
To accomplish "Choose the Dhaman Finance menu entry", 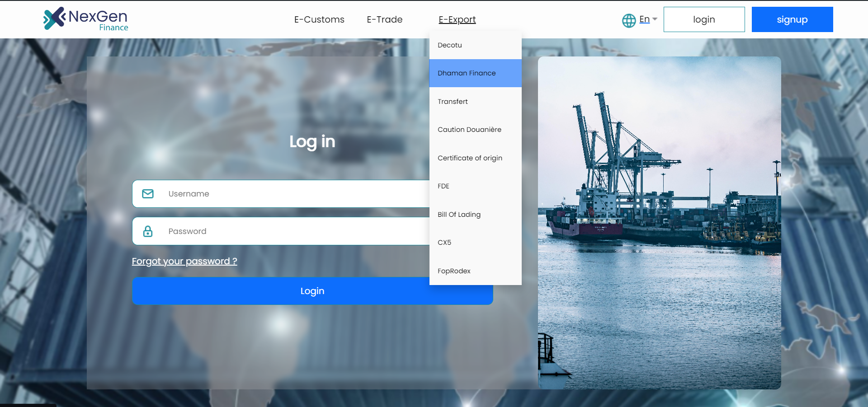I will (x=467, y=73).
